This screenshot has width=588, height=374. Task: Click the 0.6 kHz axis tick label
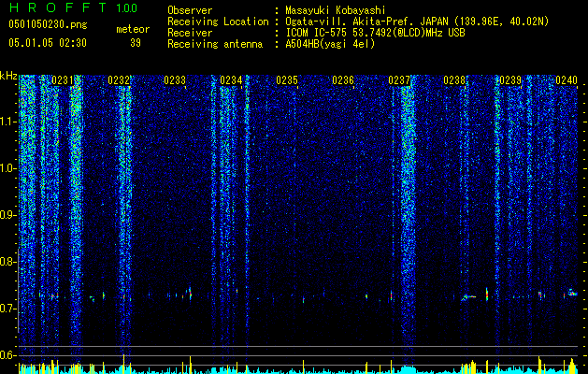click(8, 355)
